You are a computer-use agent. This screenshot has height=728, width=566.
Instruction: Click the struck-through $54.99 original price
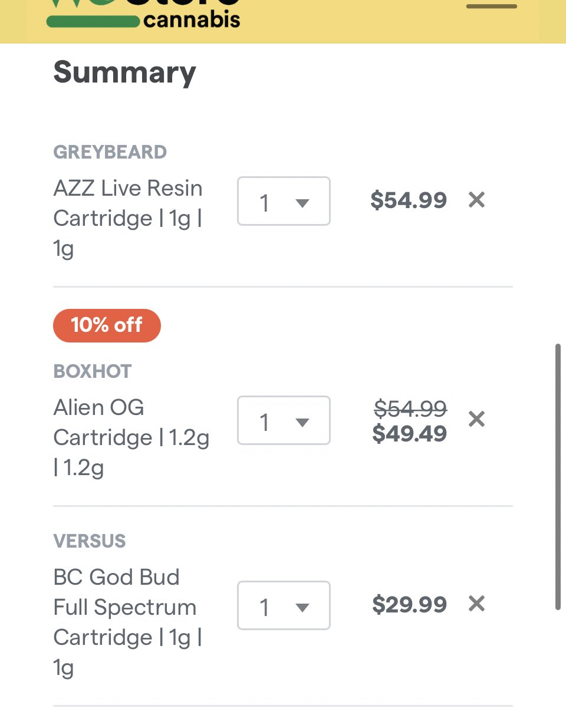tap(411, 408)
